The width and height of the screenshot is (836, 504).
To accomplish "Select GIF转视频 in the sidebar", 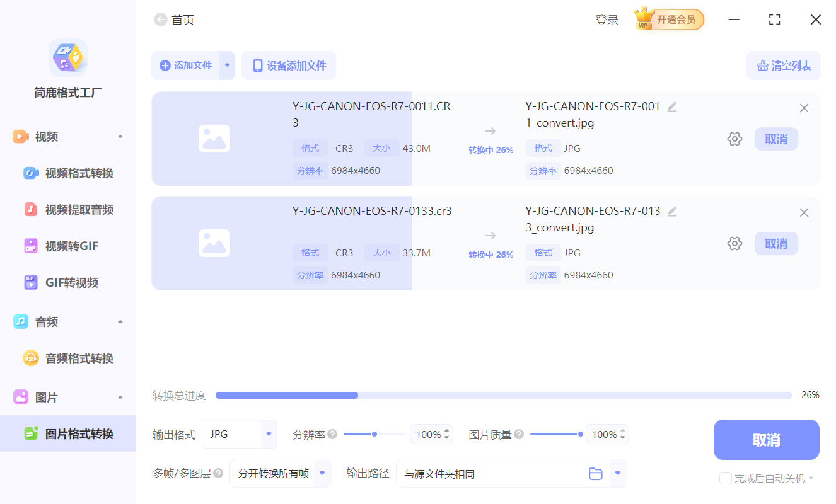I will click(68, 283).
